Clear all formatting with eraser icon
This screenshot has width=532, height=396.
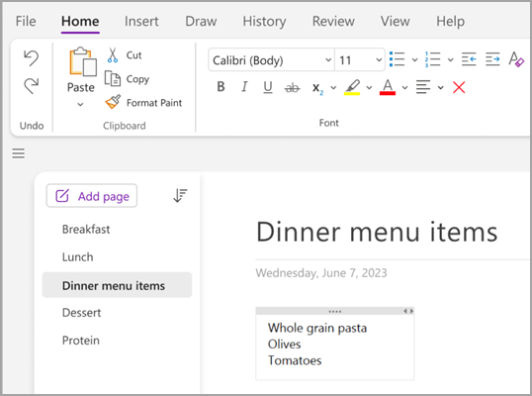point(516,59)
